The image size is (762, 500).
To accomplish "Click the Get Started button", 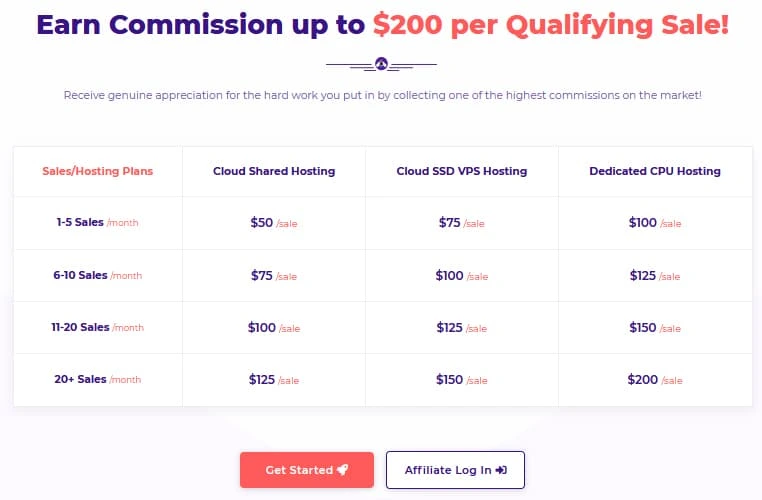I will coord(307,470).
